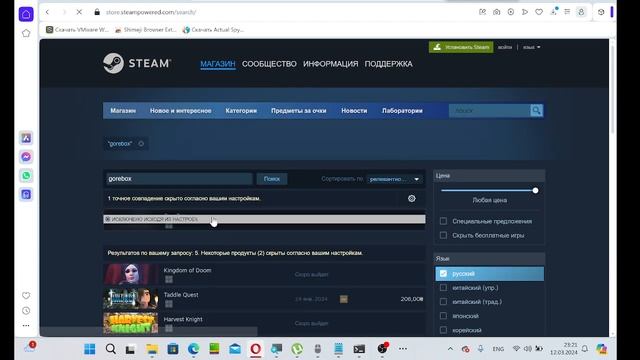Open uTorrent from the taskbar
The height and width of the screenshot is (360, 640).
(x=297, y=349)
